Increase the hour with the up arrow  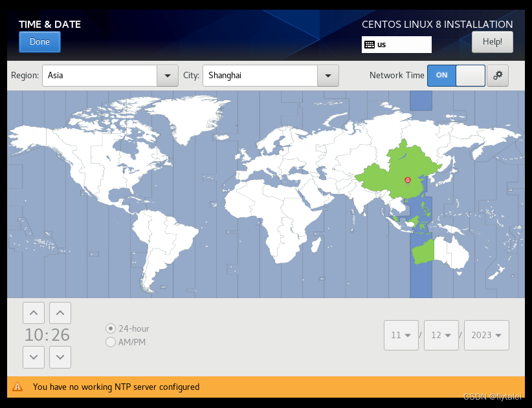pos(34,313)
